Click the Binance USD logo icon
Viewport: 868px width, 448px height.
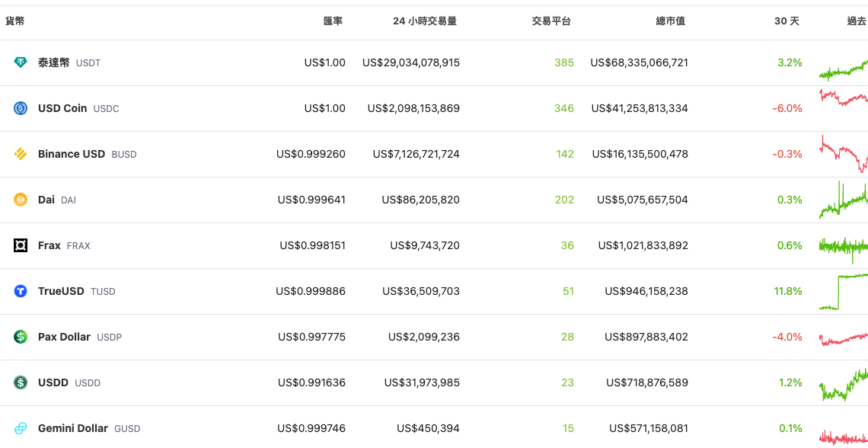pos(21,154)
